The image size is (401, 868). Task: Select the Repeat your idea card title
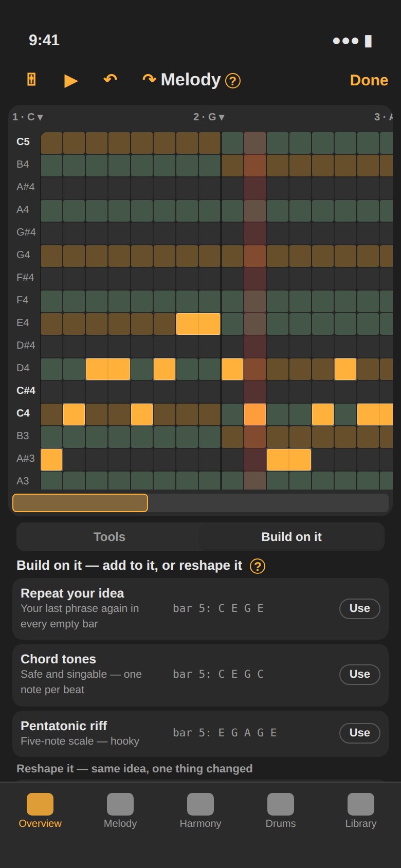tap(72, 593)
